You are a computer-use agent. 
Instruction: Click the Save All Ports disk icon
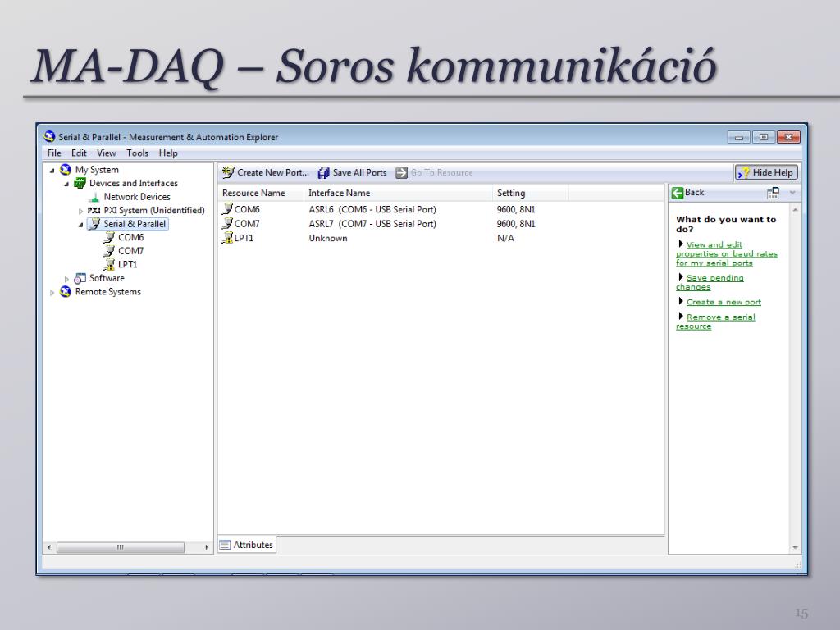click(323, 173)
